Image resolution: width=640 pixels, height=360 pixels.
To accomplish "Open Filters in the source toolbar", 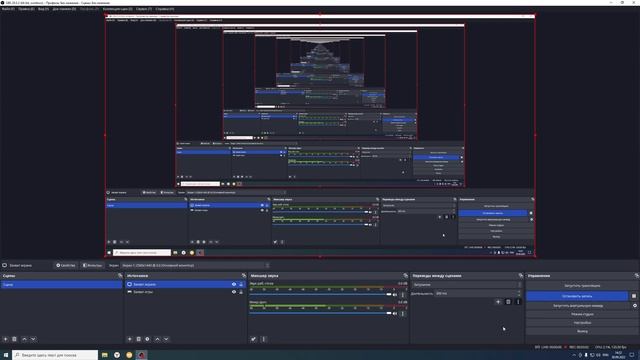I will [x=92, y=265].
